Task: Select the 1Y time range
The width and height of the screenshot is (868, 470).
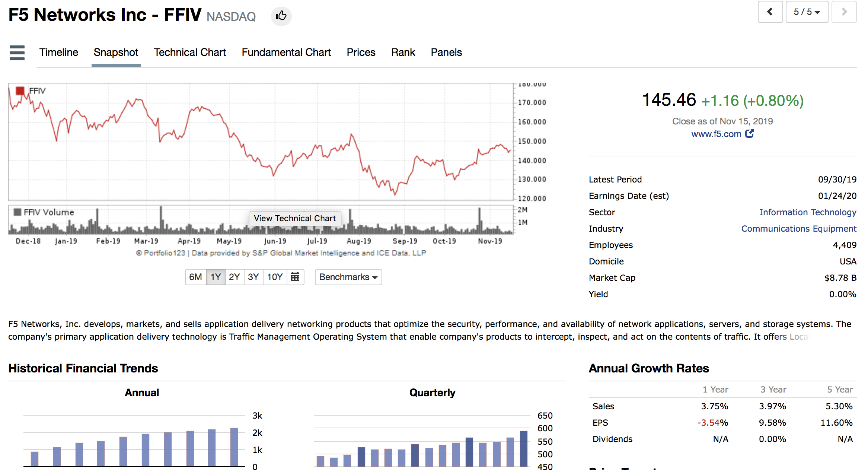Action: click(x=216, y=277)
